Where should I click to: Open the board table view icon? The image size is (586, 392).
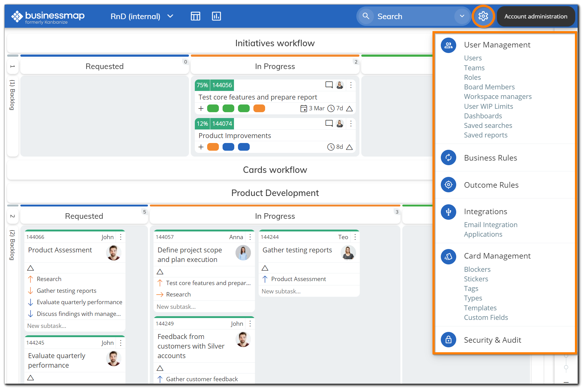195,16
